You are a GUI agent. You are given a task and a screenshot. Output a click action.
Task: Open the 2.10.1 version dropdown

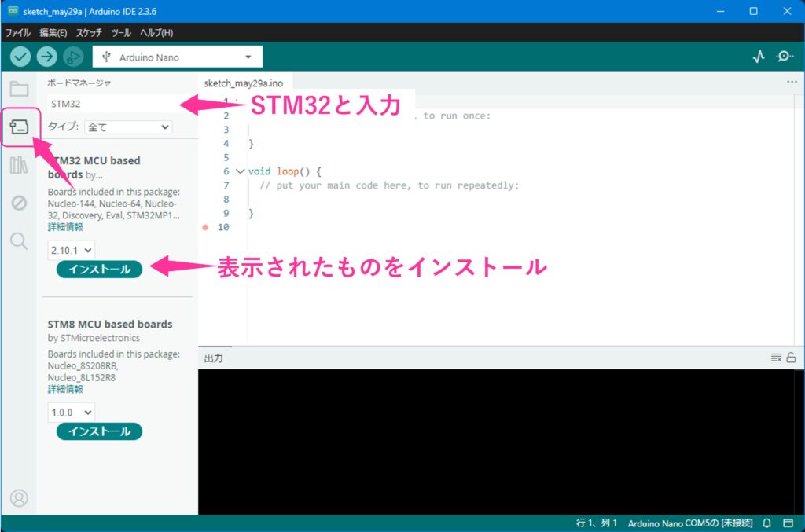[72, 251]
